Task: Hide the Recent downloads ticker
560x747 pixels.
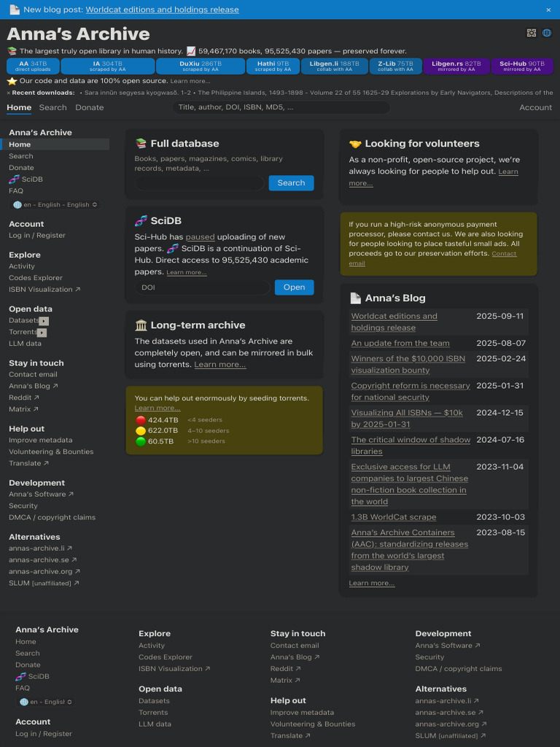Action: coord(9,93)
